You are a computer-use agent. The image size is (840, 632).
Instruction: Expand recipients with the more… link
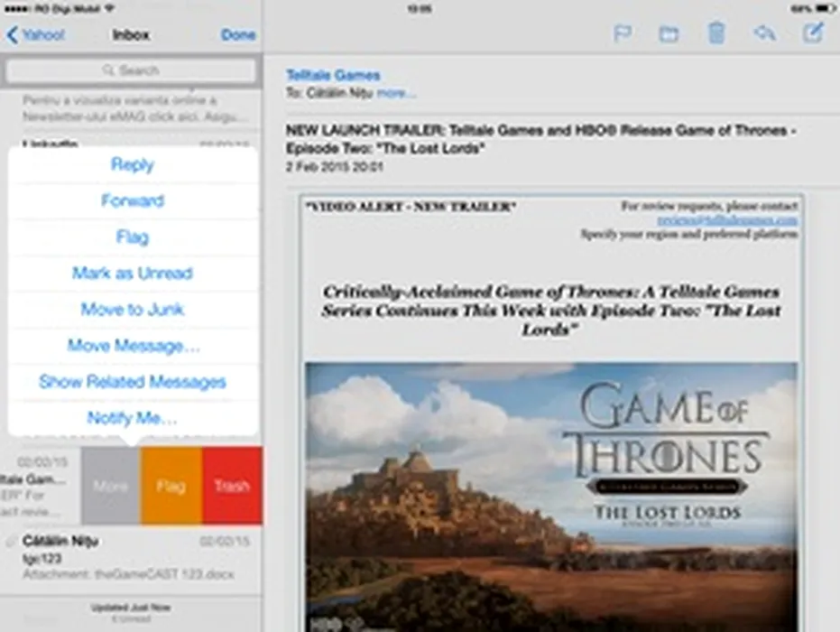[x=396, y=93]
